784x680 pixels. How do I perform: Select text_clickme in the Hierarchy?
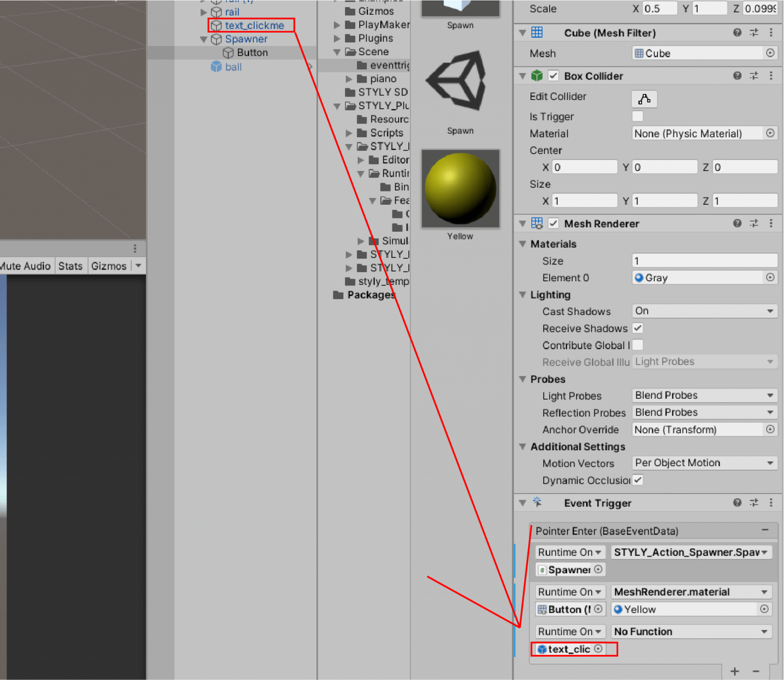(254, 26)
